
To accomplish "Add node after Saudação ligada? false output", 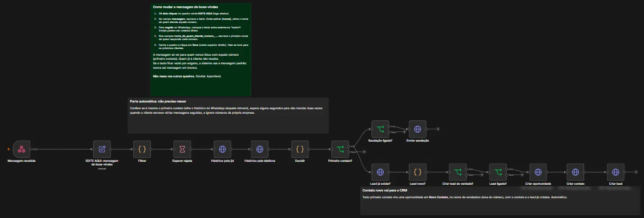I will (x=404, y=132).
